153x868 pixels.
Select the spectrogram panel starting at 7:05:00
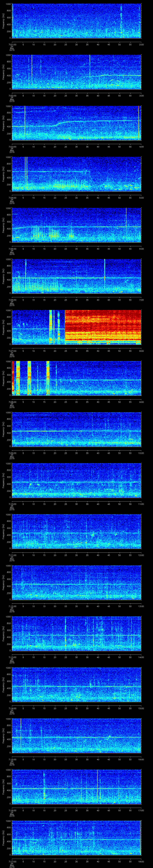(x=76, y=225)
